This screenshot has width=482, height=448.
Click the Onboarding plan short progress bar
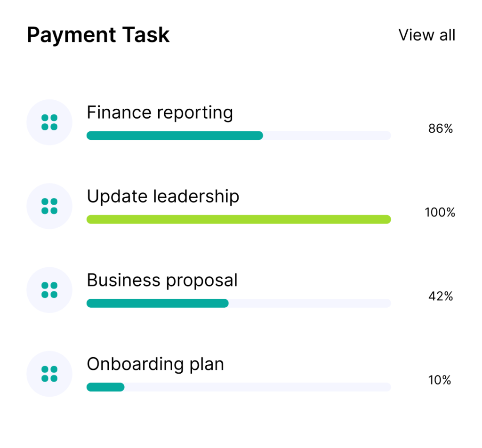105,387
